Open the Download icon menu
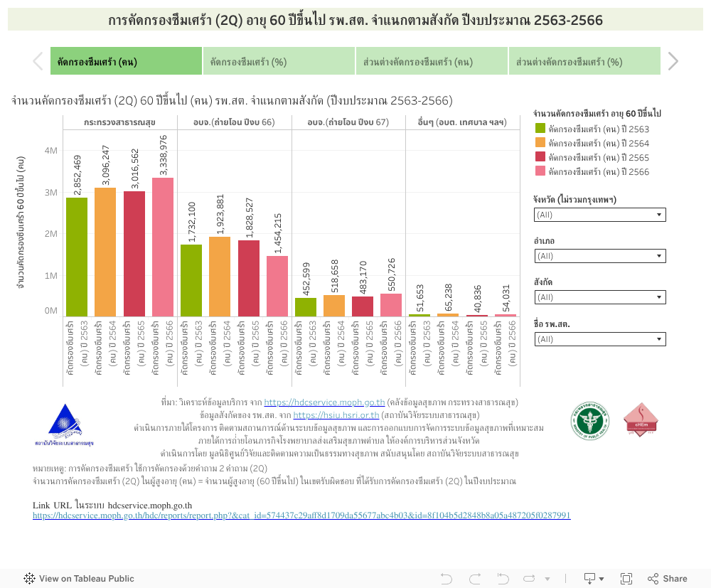 (592, 578)
